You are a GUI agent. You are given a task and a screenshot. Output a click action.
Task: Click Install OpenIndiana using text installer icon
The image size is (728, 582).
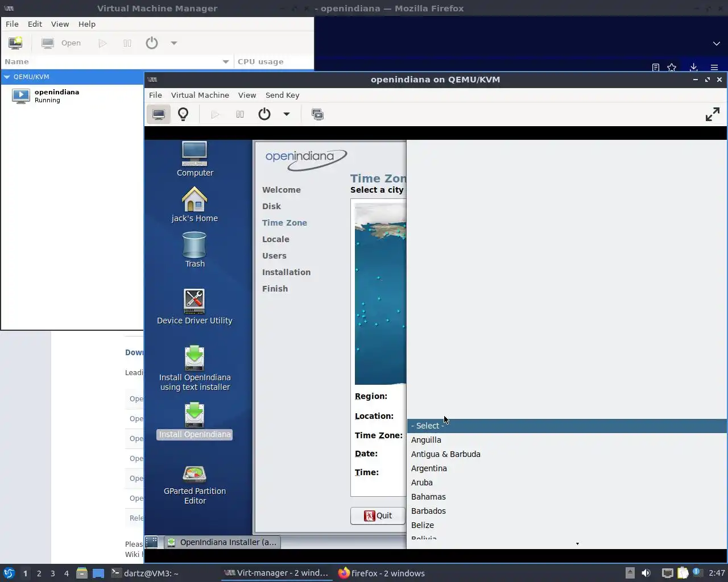[195, 369]
